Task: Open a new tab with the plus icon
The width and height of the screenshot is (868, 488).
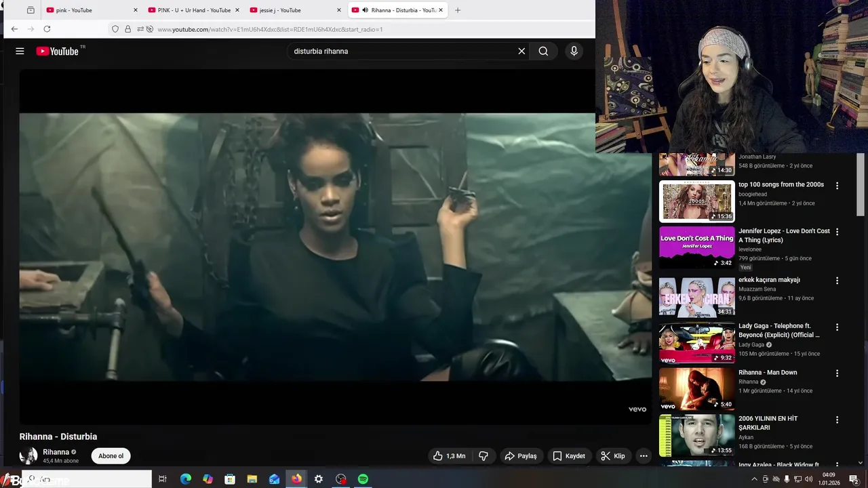Action: pyautogui.click(x=458, y=10)
